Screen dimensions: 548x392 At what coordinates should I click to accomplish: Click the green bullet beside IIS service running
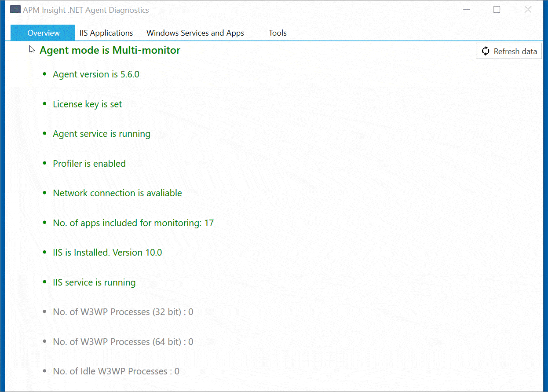[x=44, y=282]
